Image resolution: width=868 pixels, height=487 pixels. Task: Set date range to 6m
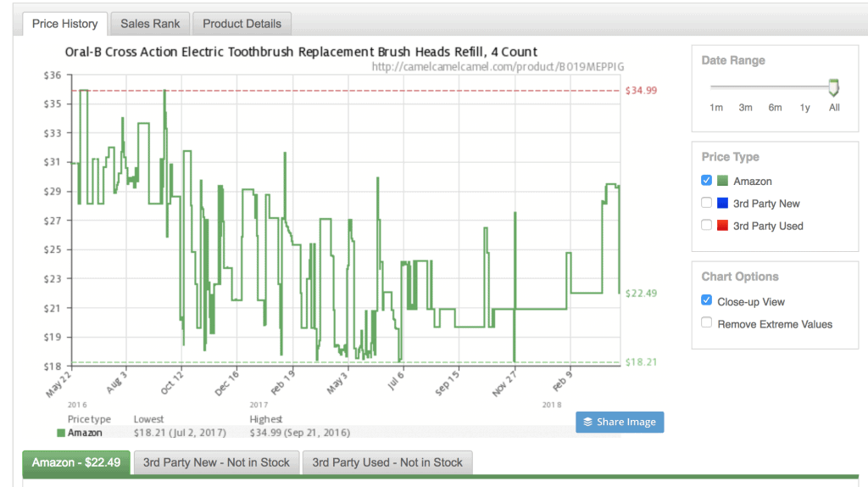(775, 108)
